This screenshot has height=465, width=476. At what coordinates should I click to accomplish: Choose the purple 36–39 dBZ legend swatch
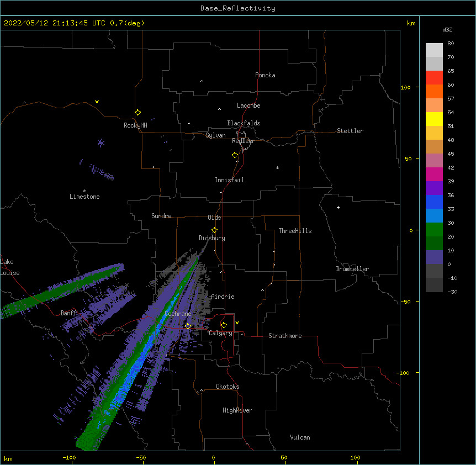point(434,188)
